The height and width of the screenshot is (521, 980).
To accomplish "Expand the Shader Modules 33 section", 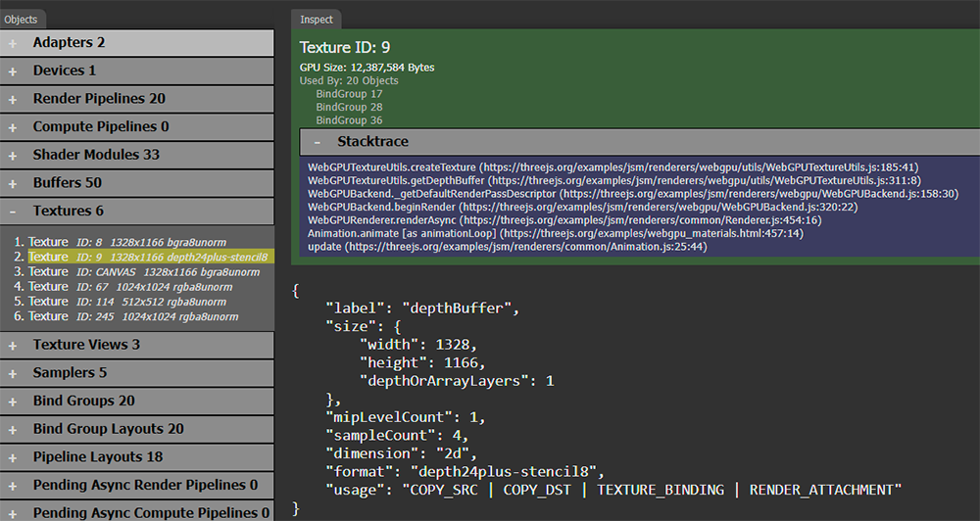I will pos(137,155).
